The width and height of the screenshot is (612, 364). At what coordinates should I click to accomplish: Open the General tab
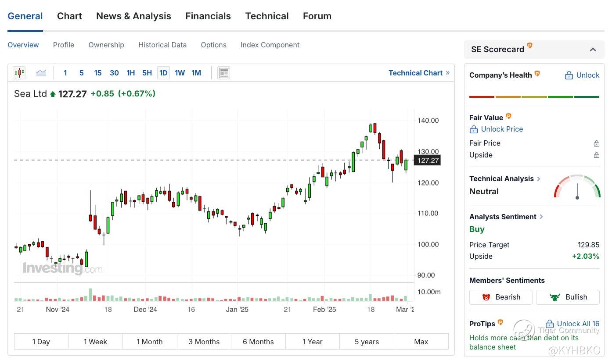pyautogui.click(x=25, y=16)
